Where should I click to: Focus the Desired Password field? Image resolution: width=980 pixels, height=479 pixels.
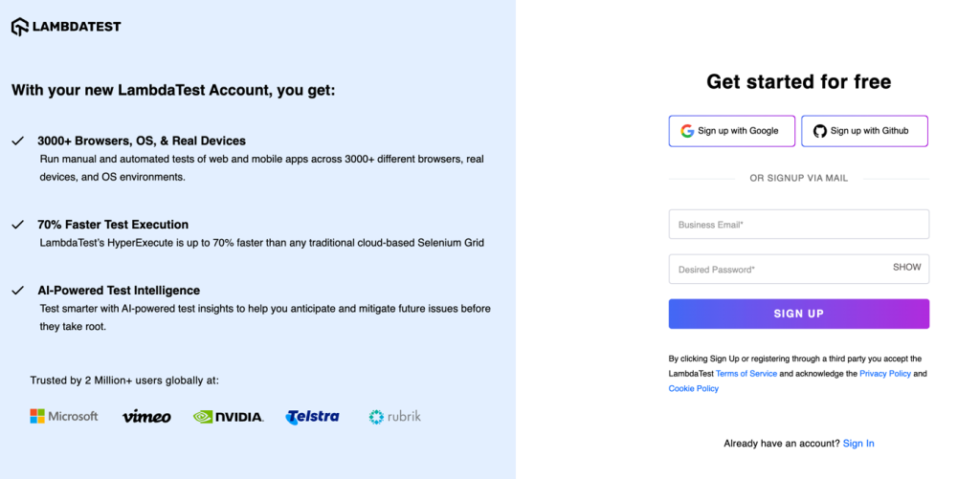click(799, 270)
